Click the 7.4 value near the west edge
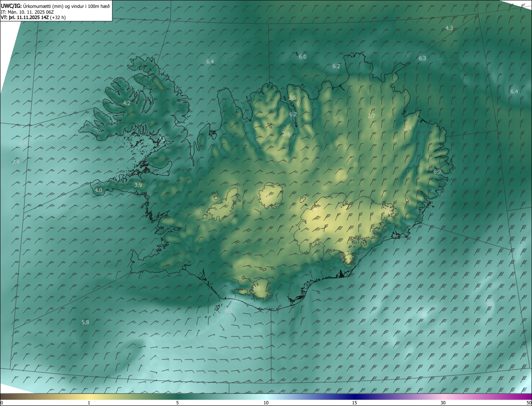This screenshot has width=532, height=406. pyautogui.click(x=16, y=162)
